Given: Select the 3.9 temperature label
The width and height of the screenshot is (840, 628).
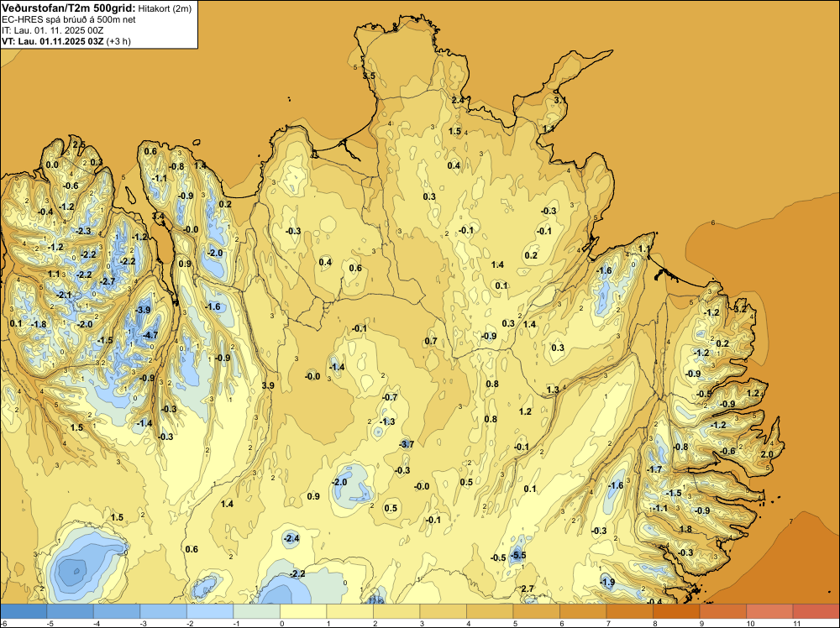Looking at the screenshot, I should point(268,385).
